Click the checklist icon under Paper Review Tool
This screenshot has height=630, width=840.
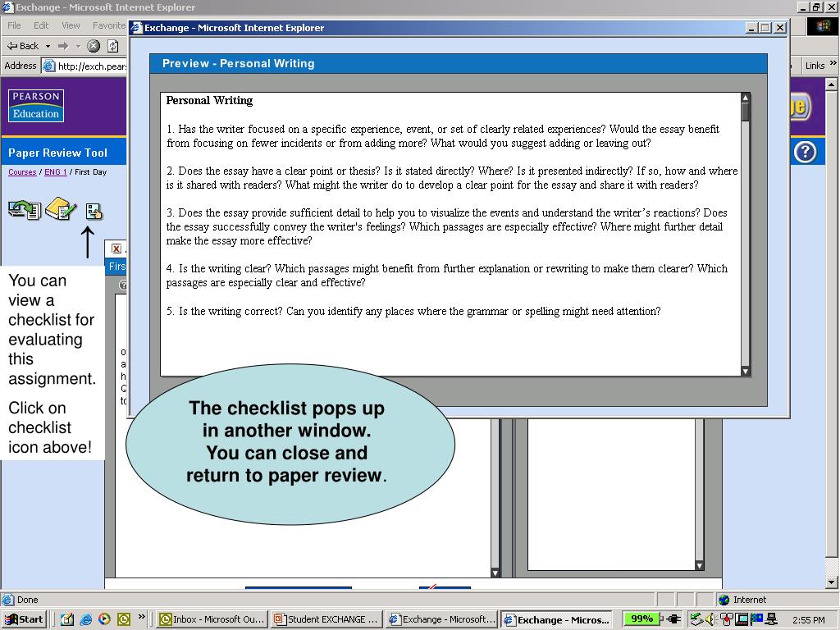coord(94,211)
